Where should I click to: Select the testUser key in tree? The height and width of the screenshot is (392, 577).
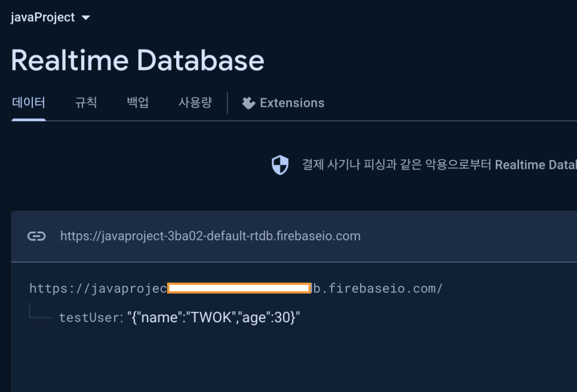pos(90,317)
